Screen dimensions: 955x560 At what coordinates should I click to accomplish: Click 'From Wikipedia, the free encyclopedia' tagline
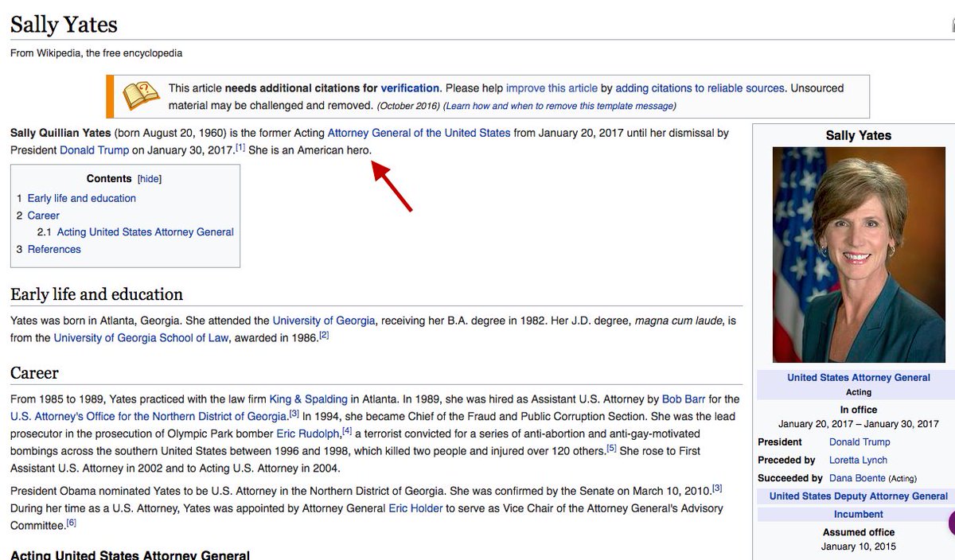96,53
